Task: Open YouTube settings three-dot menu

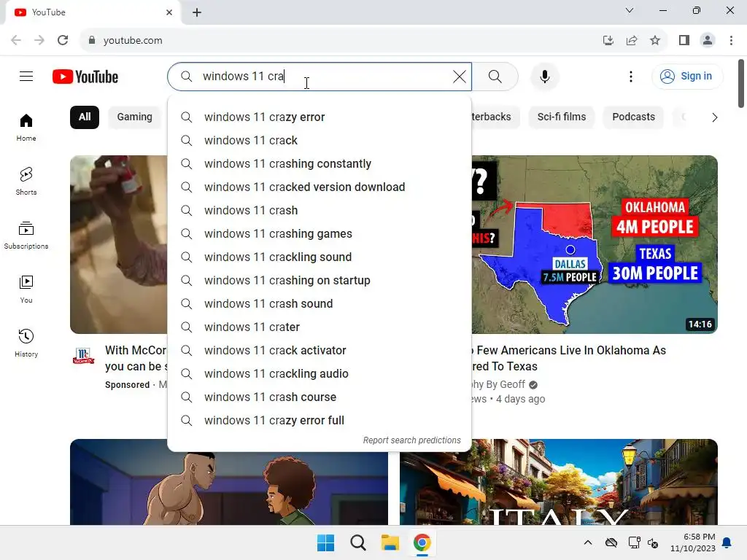Action: point(631,76)
